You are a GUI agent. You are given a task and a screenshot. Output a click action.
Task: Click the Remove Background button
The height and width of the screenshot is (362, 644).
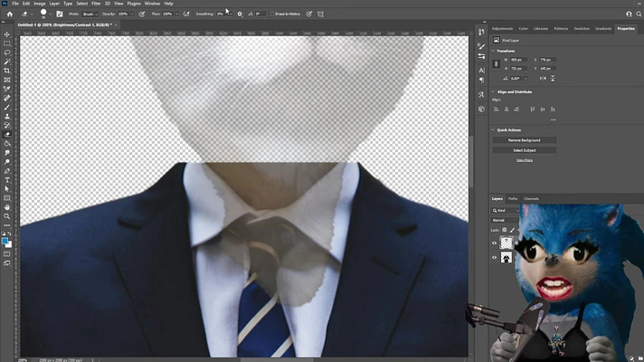525,140
